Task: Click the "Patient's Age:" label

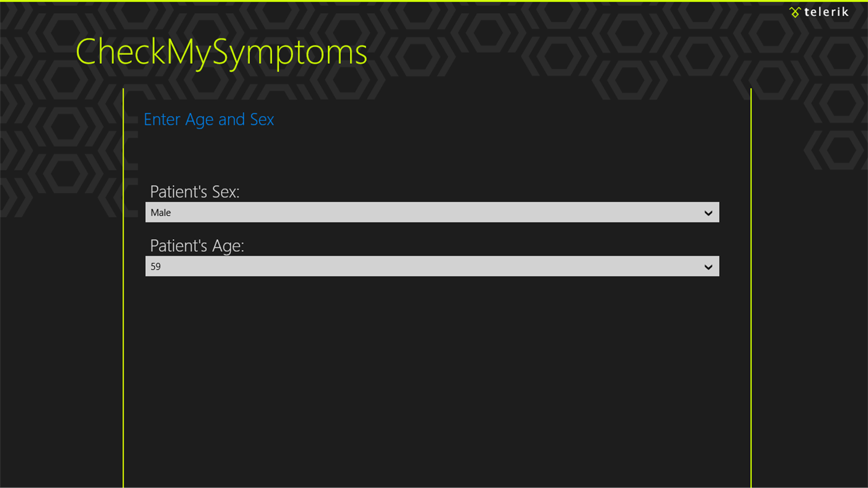Action: pos(197,246)
